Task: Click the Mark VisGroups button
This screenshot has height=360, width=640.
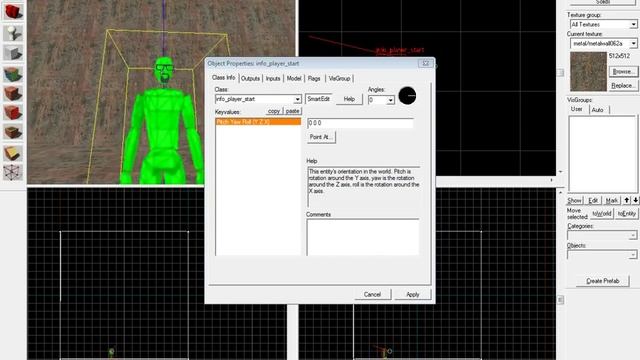Action: click(x=611, y=200)
